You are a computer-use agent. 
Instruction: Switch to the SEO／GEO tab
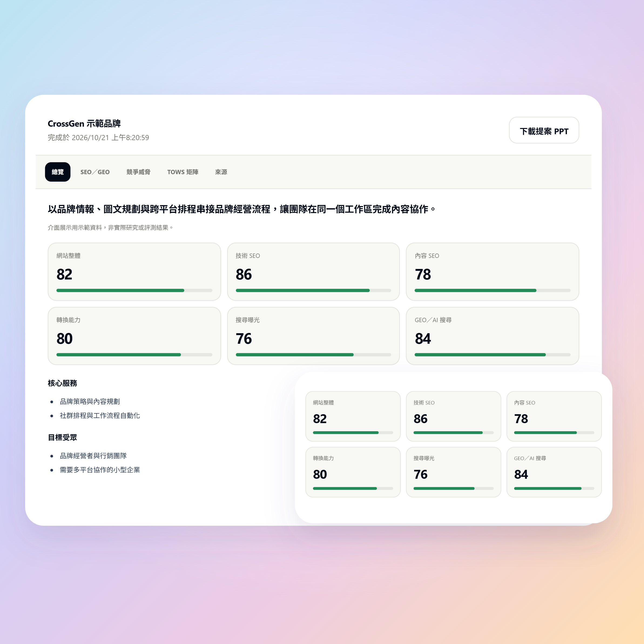tap(95, 172)
